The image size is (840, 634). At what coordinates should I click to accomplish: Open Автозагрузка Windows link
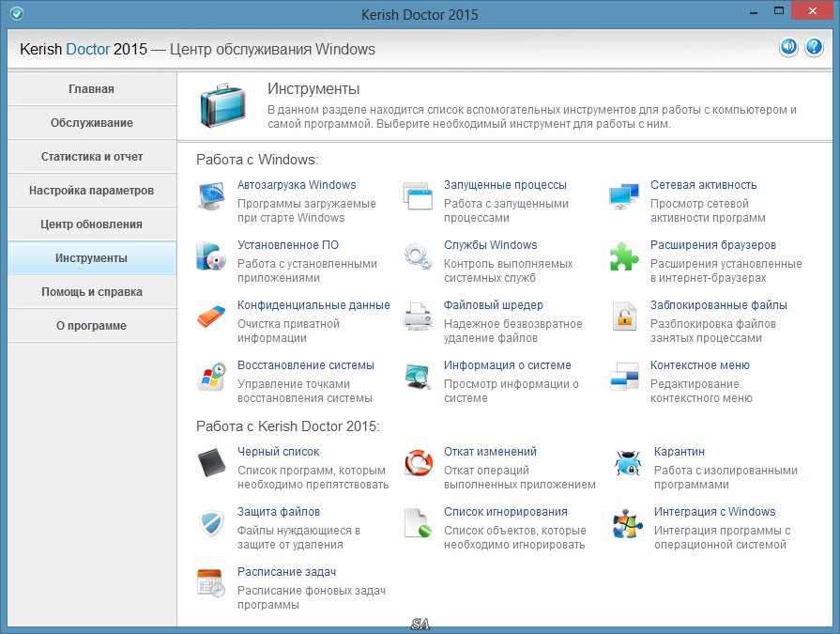297,185
